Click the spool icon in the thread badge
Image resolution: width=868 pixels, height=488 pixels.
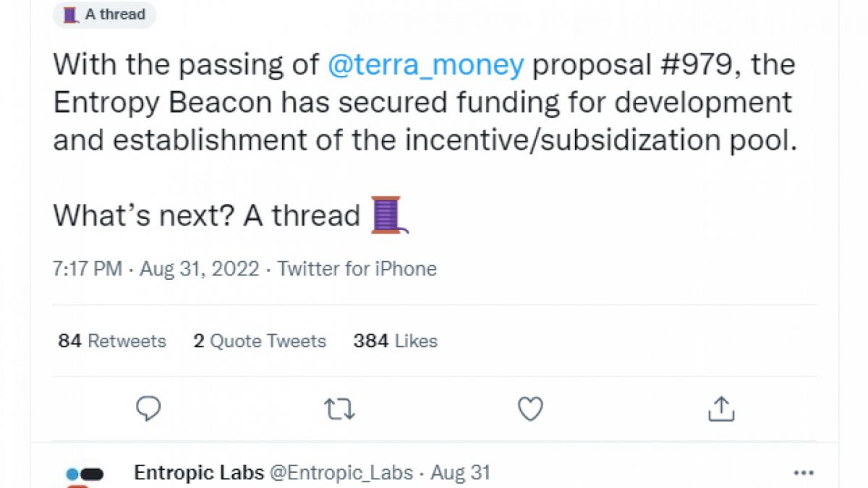click(x=69, y=14)
